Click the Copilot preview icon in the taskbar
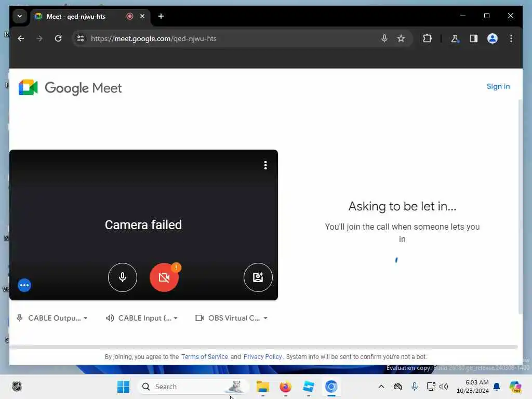Viewport: 532px width, 399px height. (515, 387)
